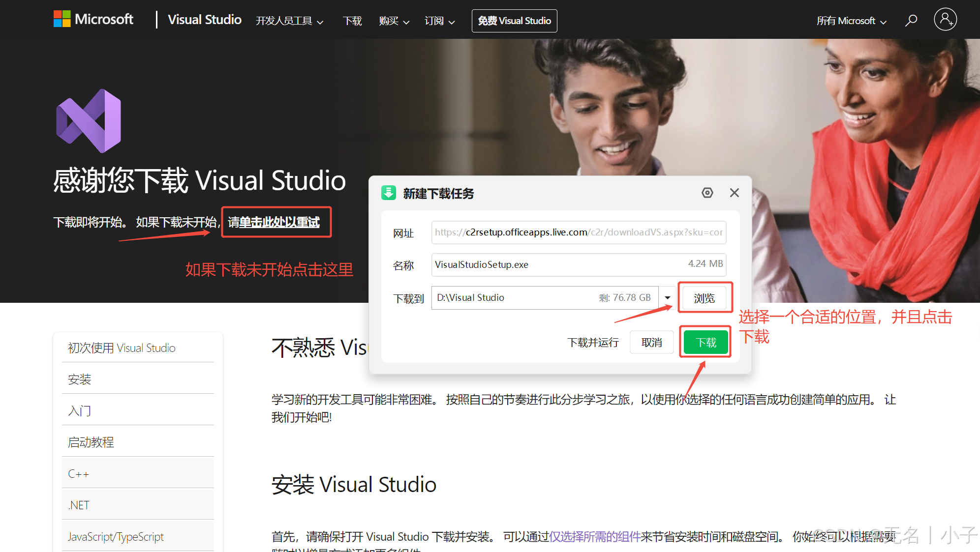Open the 订阅 menu
980x552 pixels.
(438, 21)
